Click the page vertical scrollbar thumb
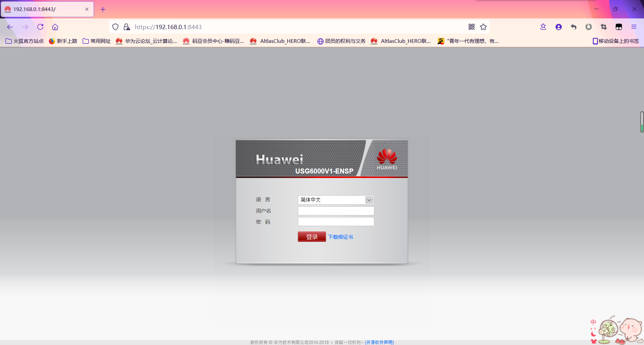 click(642, 122)
